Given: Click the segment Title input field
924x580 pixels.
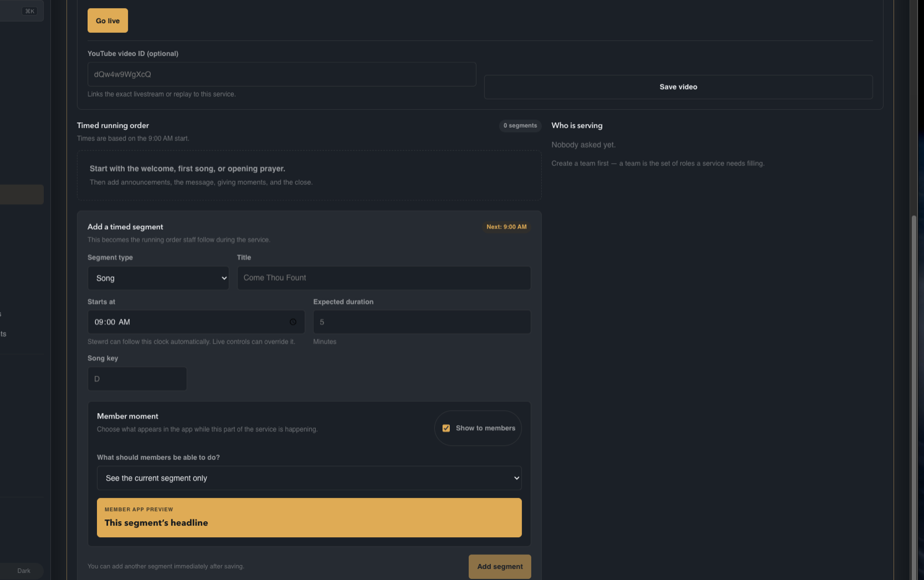Looking at the screenshot, I should 384,278.
